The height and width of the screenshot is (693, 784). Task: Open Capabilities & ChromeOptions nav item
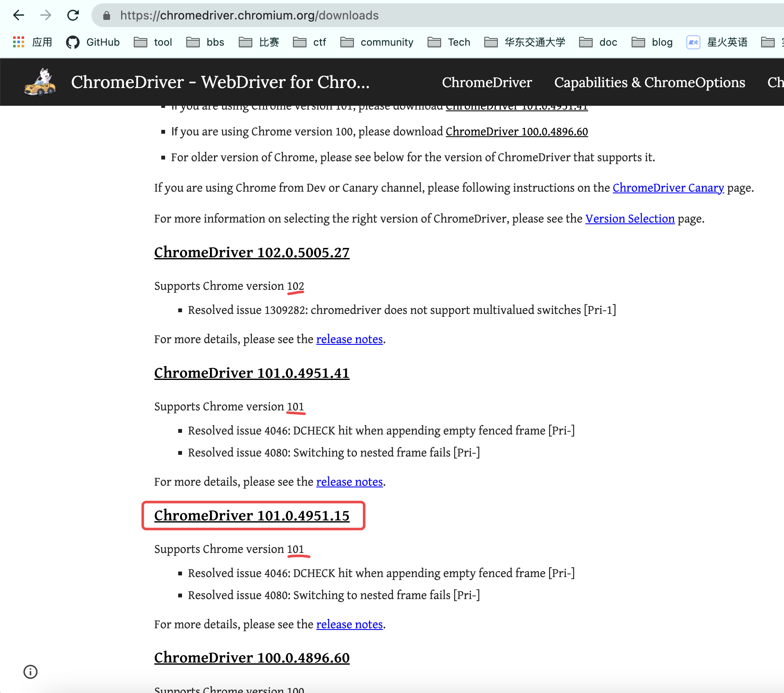click(x=650, y=82)
